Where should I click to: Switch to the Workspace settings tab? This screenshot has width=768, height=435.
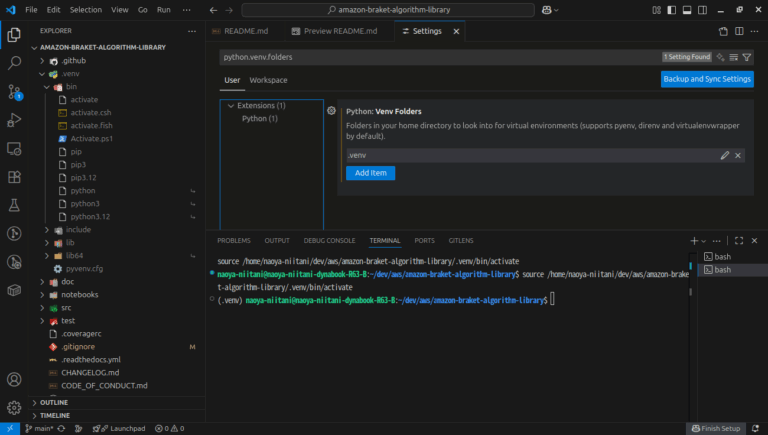[268, 80]
